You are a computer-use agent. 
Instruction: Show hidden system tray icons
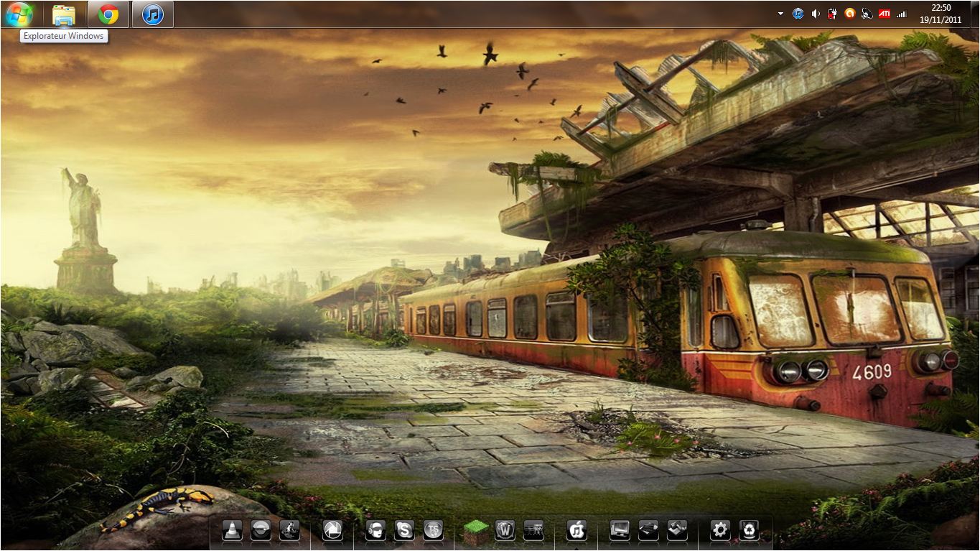(x=780, y=14)
